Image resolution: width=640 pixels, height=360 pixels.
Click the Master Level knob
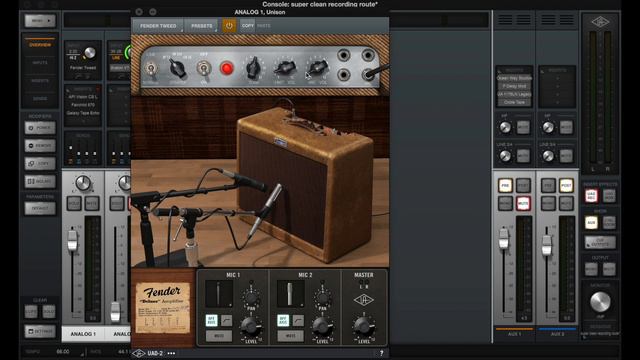click(363, 326)
